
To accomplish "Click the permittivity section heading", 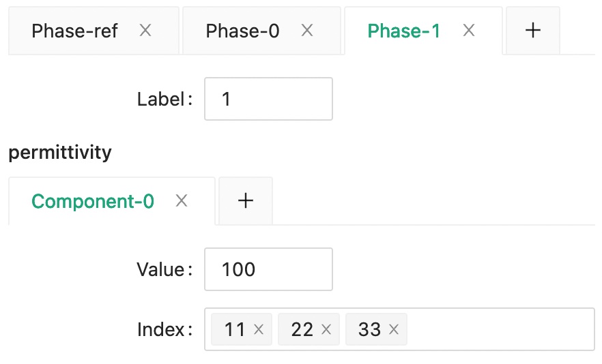I will [60, 152].
